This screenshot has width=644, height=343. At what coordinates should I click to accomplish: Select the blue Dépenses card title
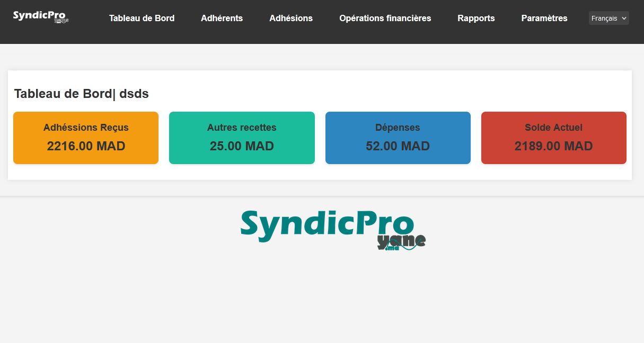[x=398, y=128]
